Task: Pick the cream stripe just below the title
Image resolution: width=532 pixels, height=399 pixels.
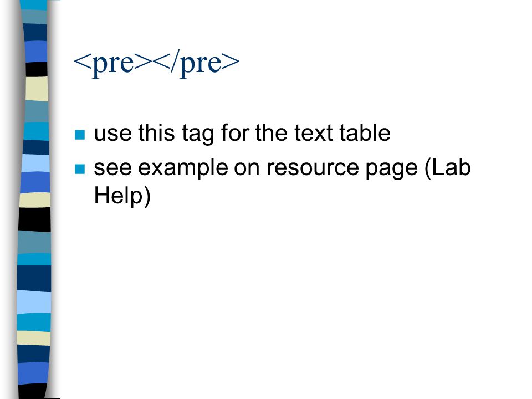Action: pos(37,89)
